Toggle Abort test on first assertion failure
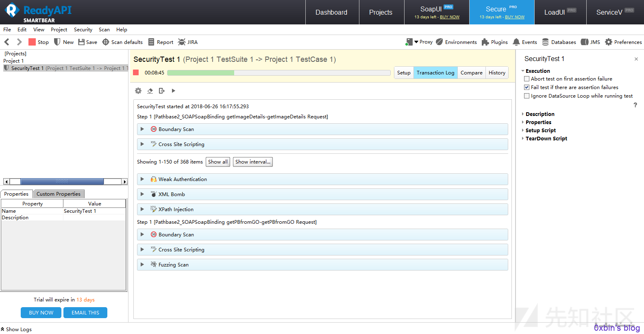The height and width of the screenshot is (334, 644). click(x=527, y=79)
